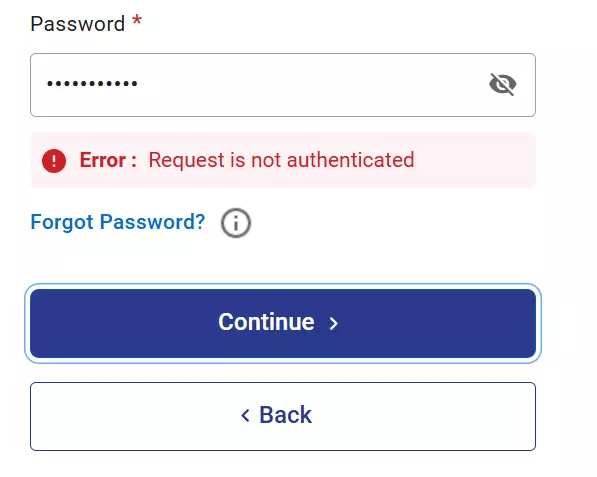Click the pink error banner background
Screen dimensions: 597x477
[474, 160]
